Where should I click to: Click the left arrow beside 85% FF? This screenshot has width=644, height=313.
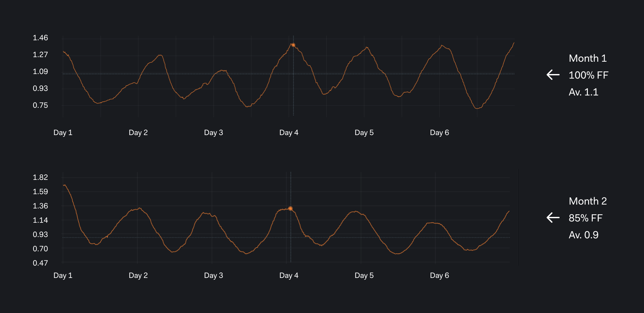point(553,218)
